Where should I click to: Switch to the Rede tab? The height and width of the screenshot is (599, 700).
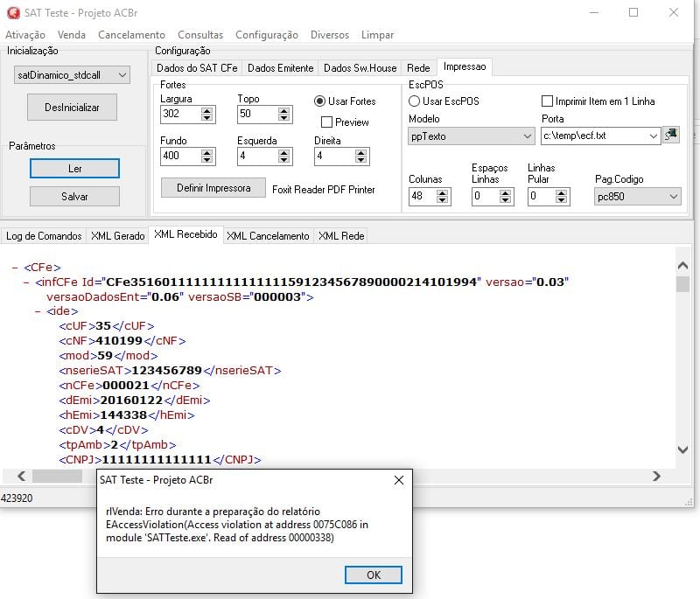[418, 68]
